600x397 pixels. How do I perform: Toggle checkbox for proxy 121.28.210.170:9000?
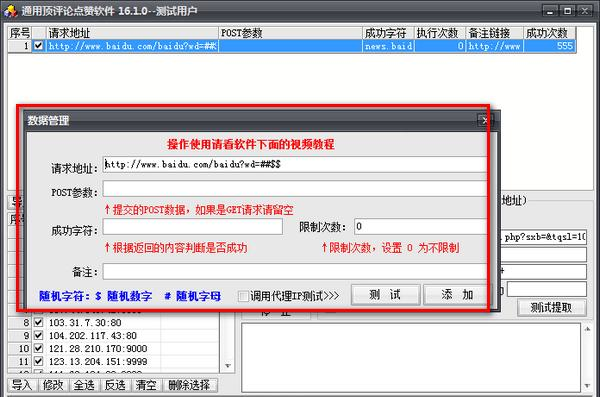[38, 348]
